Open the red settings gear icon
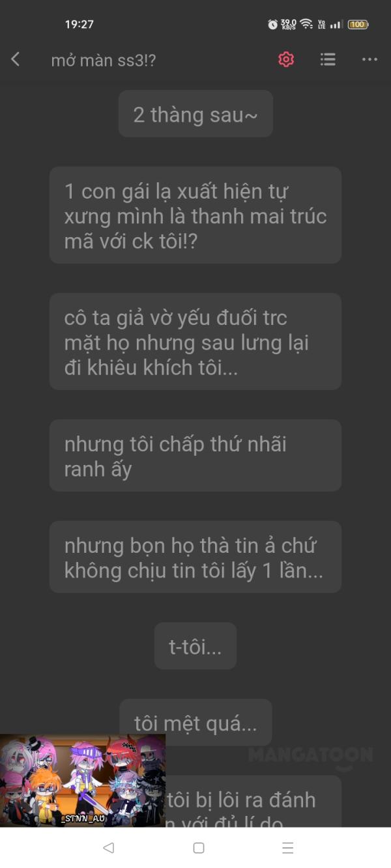 click(x=286, y=59)
